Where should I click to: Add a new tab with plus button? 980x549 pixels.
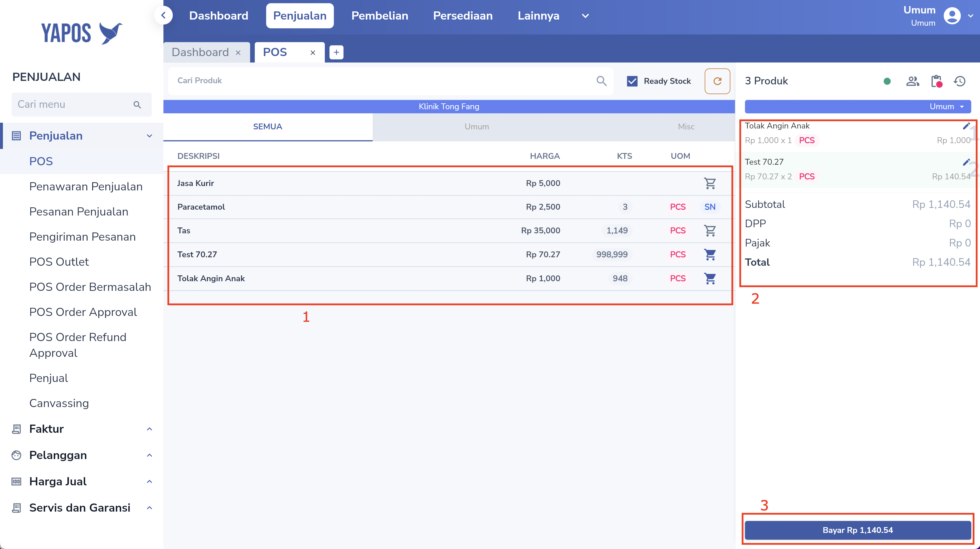click(336, 52)
